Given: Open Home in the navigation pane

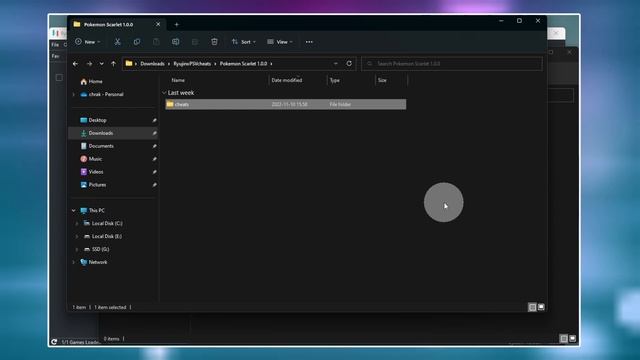Looking at the screenshot, I should coord(91,82).
